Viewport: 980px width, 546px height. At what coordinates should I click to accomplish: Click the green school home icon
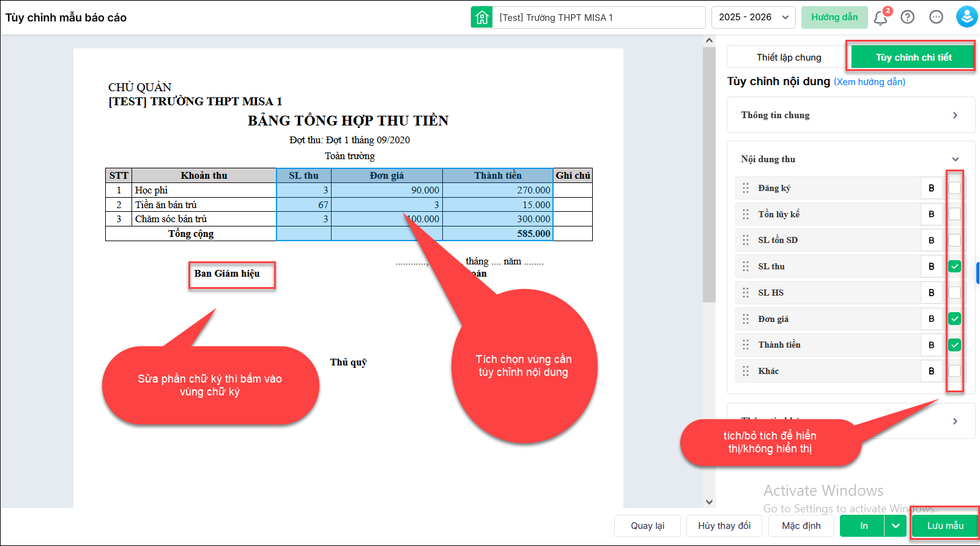click(x=482, y=17)
